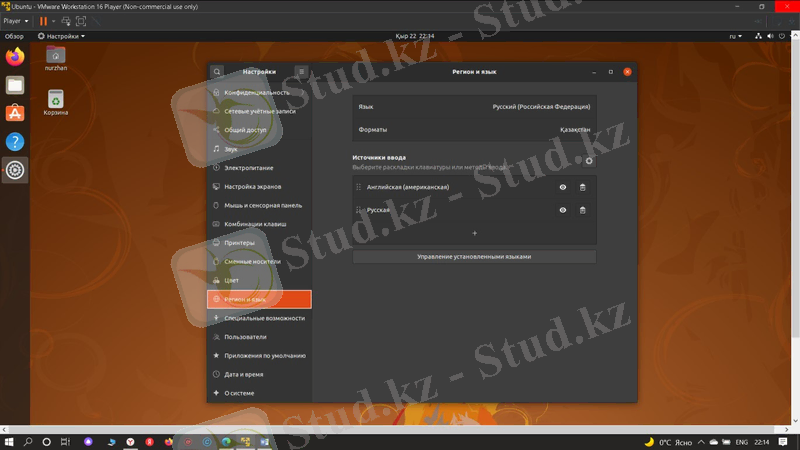Open input source options gear icon
Image resolution: width=800 pixels, height=450 pixels.
588,160
